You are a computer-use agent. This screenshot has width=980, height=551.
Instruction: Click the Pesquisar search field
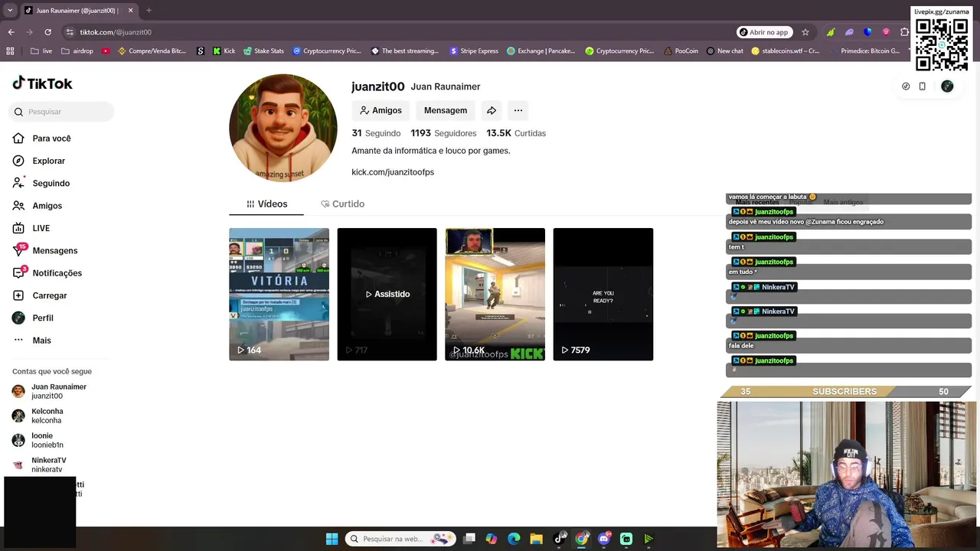(x=61, y=112)
